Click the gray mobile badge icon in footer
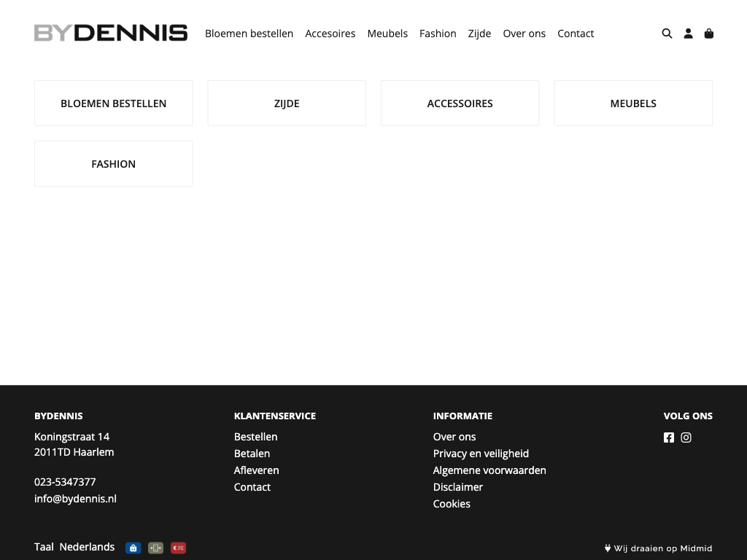 pyautogui.click(x=155, y=548)
